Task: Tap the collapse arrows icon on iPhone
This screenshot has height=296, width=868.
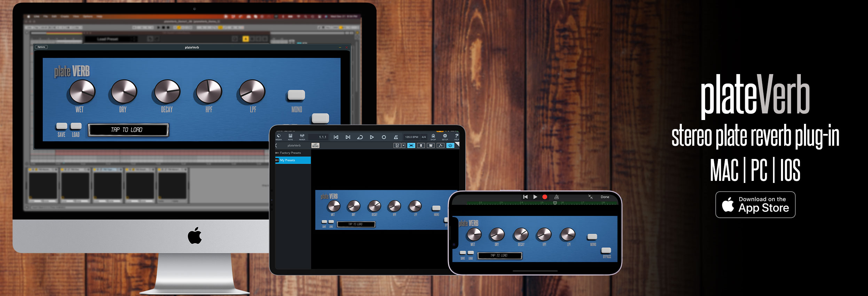Action: click(590, 197)
